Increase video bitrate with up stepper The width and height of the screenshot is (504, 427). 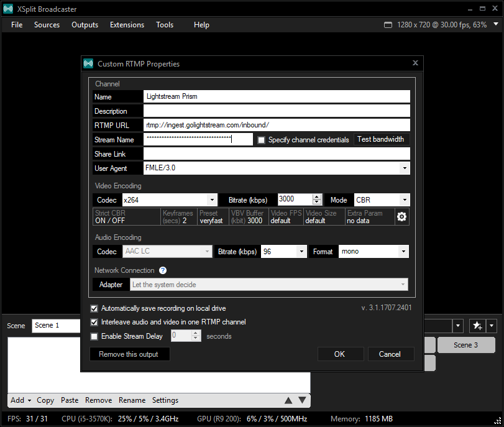click(317, 197)
